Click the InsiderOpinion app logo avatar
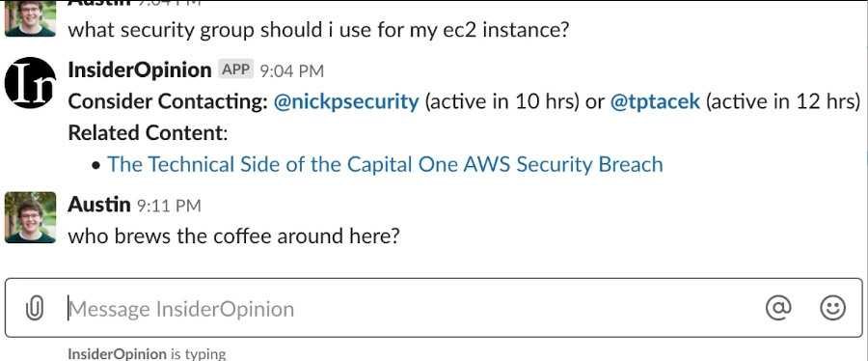868x361 pixels. pyautogui.click(x=31, y=82)
